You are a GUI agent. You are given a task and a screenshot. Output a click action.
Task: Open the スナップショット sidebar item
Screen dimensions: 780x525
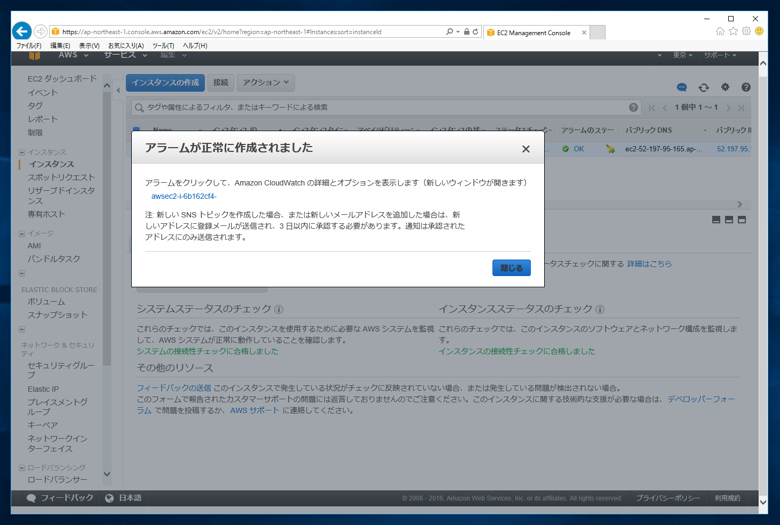tap(57, 315)
